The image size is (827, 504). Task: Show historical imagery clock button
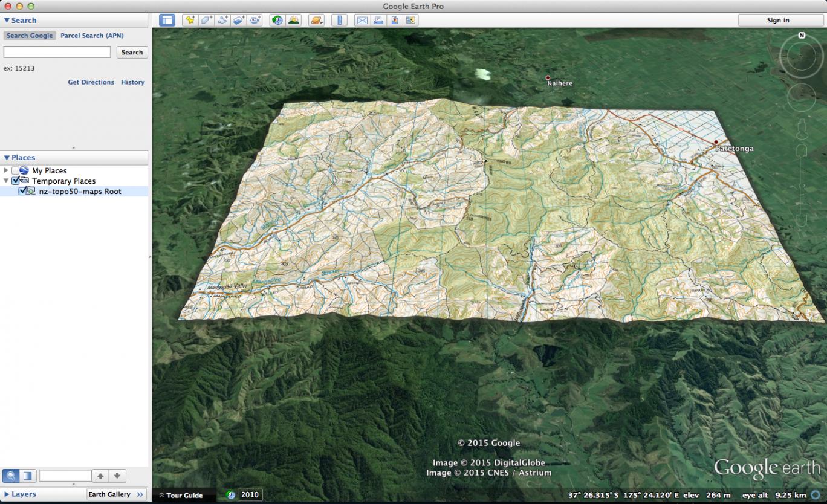tap(277, 20)
